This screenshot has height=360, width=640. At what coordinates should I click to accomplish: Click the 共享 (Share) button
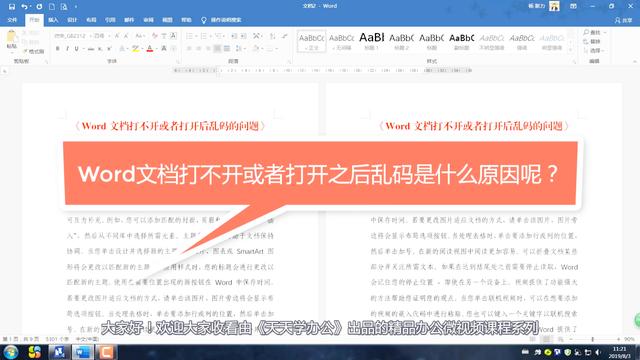click(624, 20)
